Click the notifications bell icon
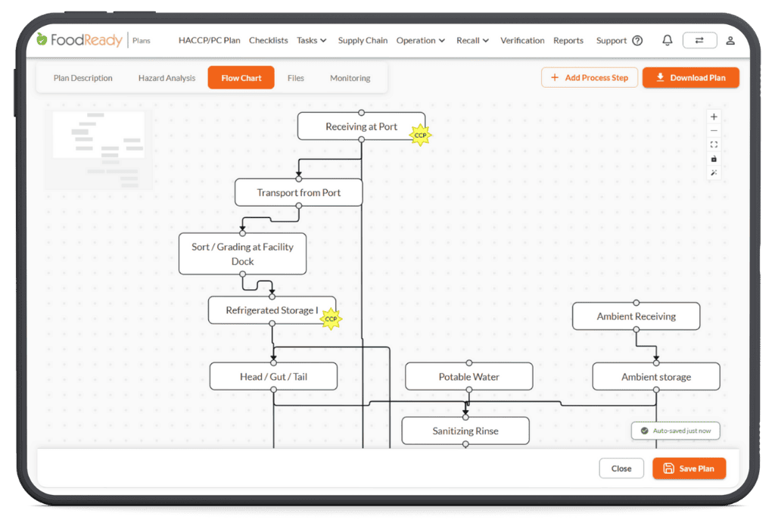775x532 pixels. tap(668, 40)
